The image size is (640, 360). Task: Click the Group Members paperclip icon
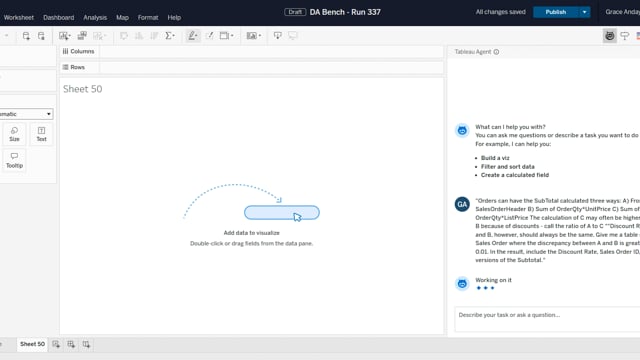pos(210,36)
